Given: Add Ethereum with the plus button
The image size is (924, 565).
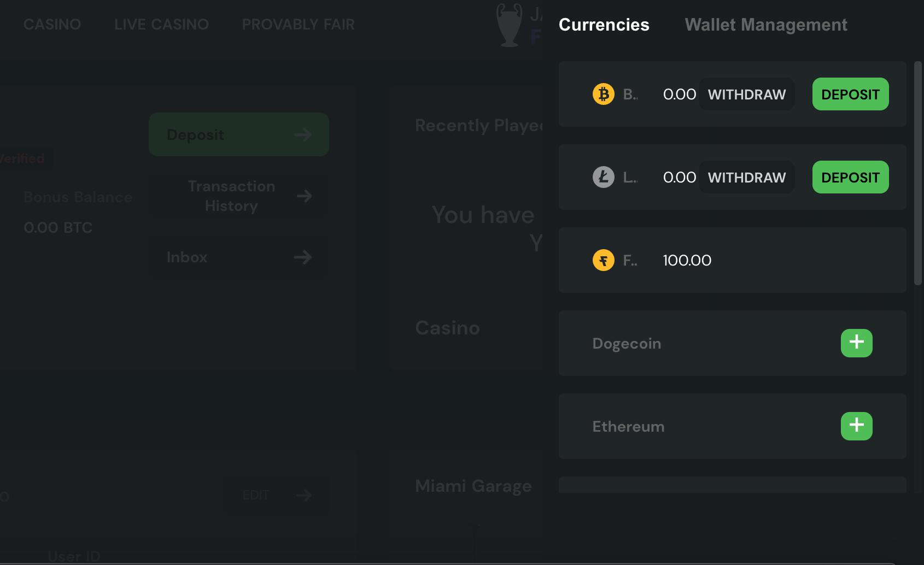Looking at the screenshot, I should (x=856, y=426).
